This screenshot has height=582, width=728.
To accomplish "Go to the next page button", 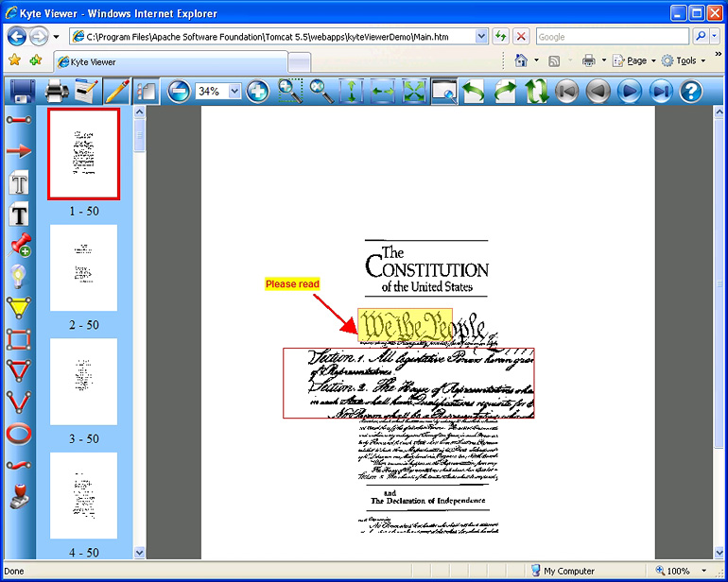I will 629,91.
